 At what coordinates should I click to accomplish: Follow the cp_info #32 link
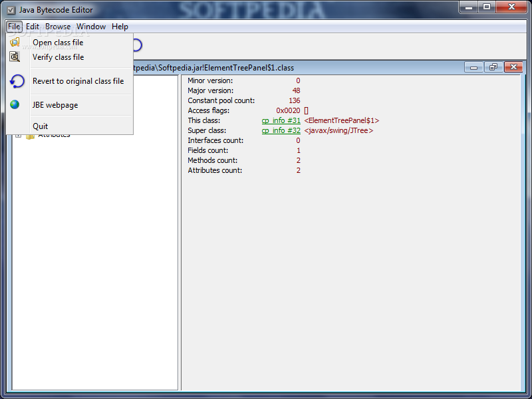281,130
